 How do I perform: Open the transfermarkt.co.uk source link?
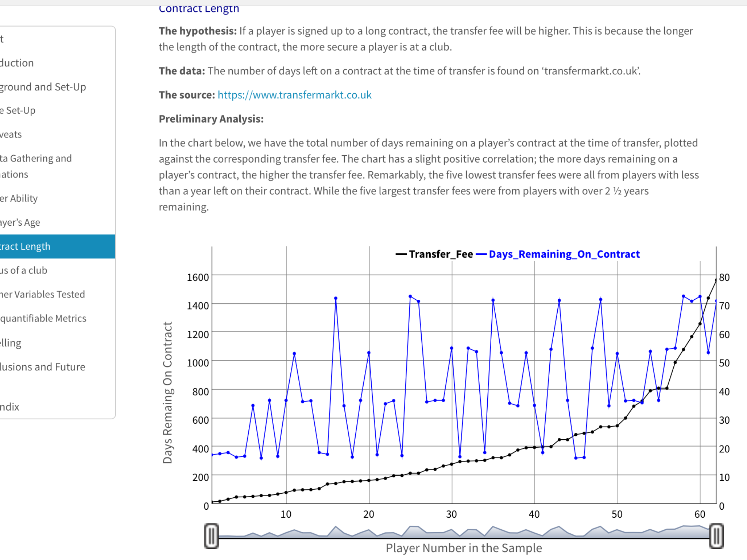pyautogui.click(x=294, y=95)
